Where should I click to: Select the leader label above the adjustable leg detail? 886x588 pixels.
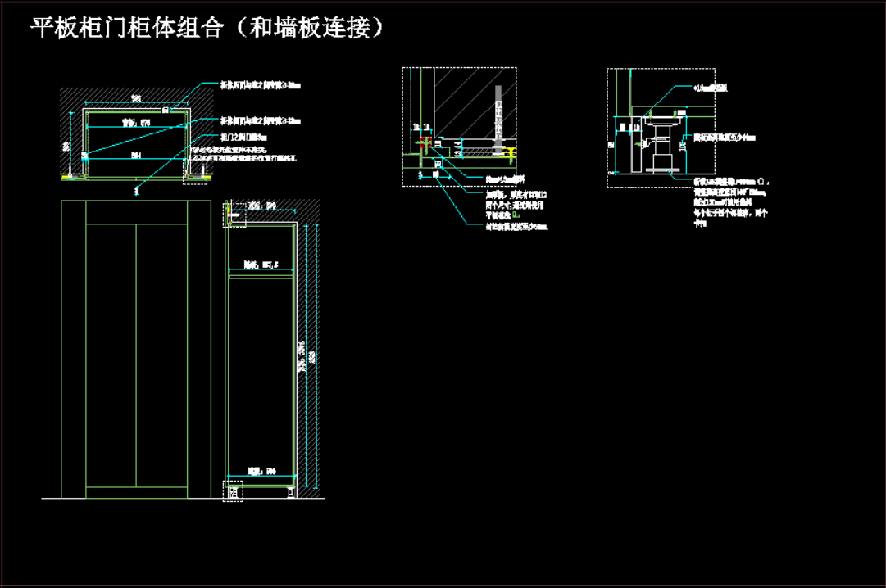pos(711,88)
